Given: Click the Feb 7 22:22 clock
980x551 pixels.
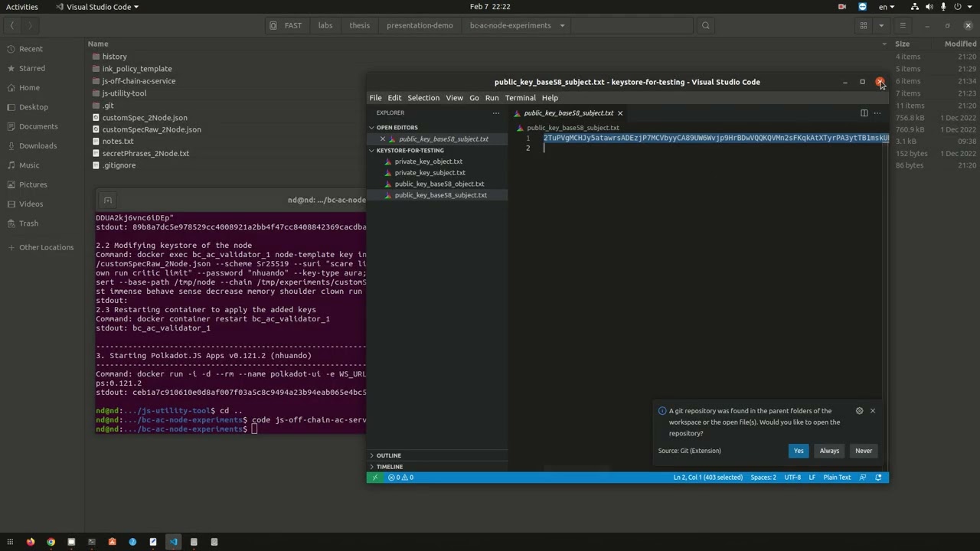Looking at the screenshot, I should point(490,7).
